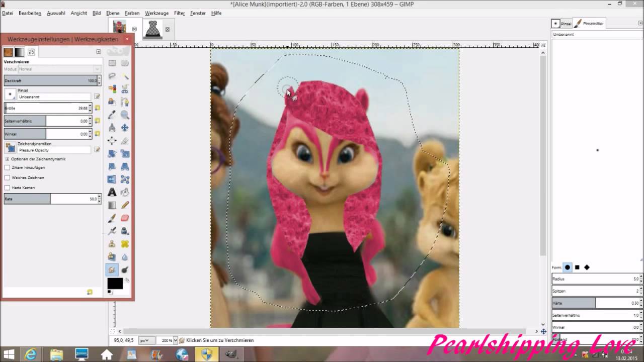Open the Modus dropdown
644x362 pixels.
[x=59, y=69]
